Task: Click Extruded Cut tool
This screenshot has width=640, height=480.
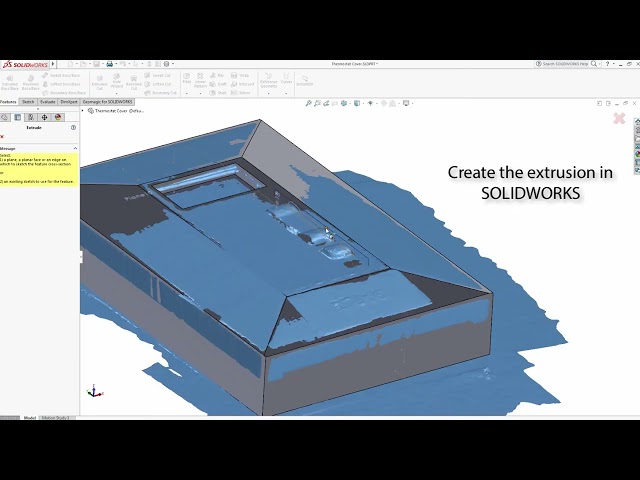Action: pos(99,82)
